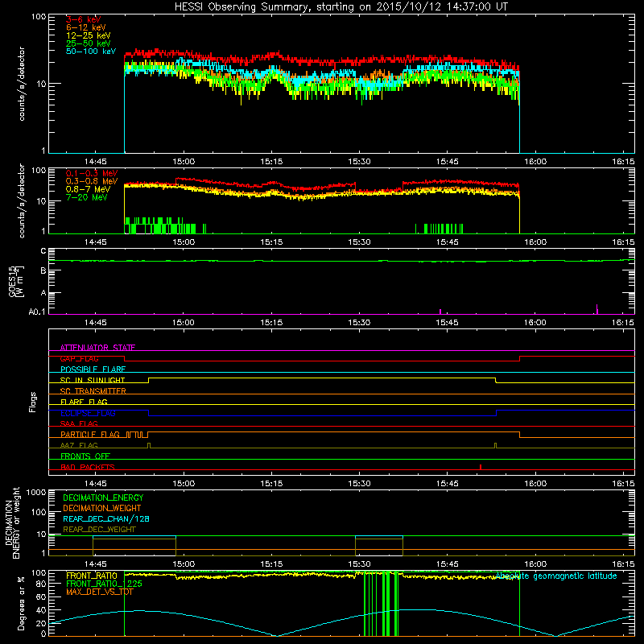Click the Absolute geomagnetic latitude label

[x=556, y=576]
